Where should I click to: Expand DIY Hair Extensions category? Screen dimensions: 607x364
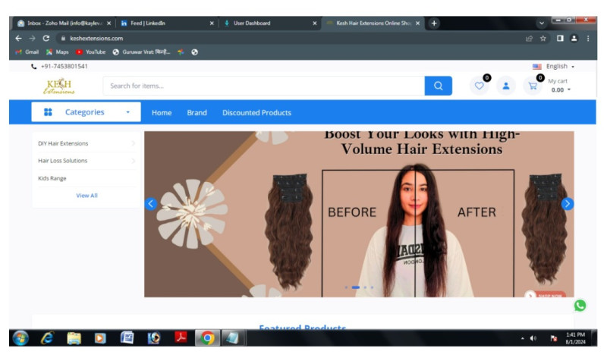pyautogui.click(x=86, y=143)
